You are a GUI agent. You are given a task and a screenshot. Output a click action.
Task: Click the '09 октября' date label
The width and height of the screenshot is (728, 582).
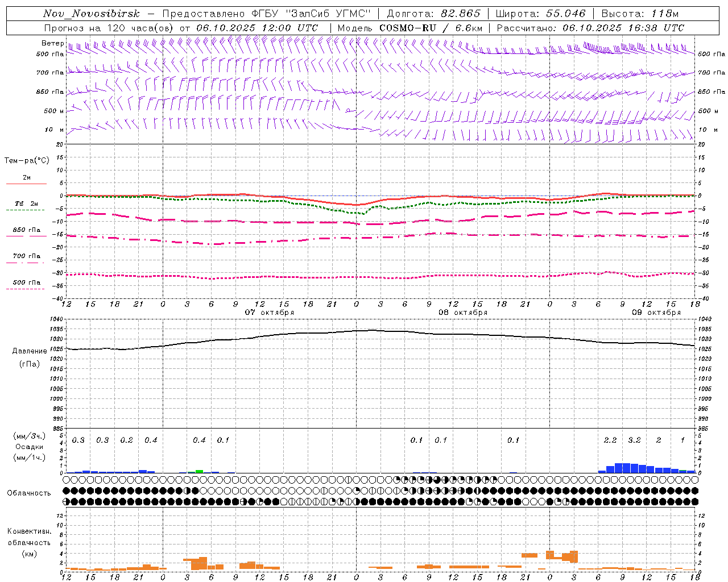click(x=656, y=313)
